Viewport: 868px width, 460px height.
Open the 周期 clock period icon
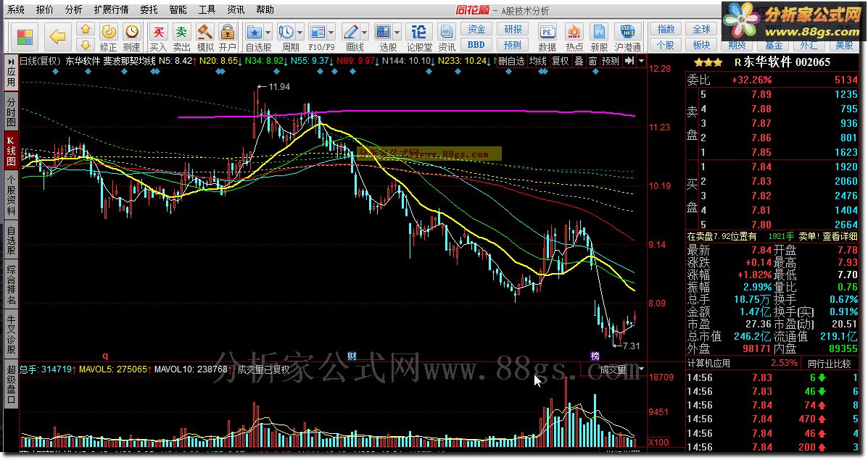[286, 32]
